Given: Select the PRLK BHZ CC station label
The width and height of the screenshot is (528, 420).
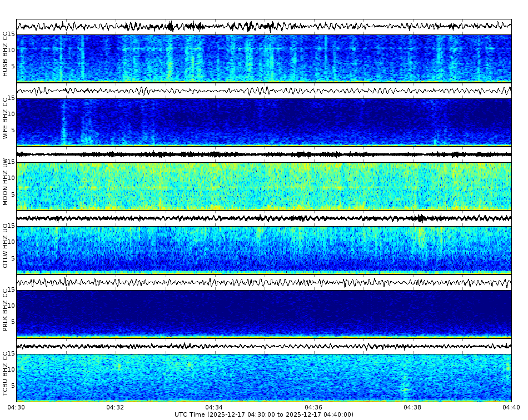Looking at the screenshot, I should coord(6,310).
